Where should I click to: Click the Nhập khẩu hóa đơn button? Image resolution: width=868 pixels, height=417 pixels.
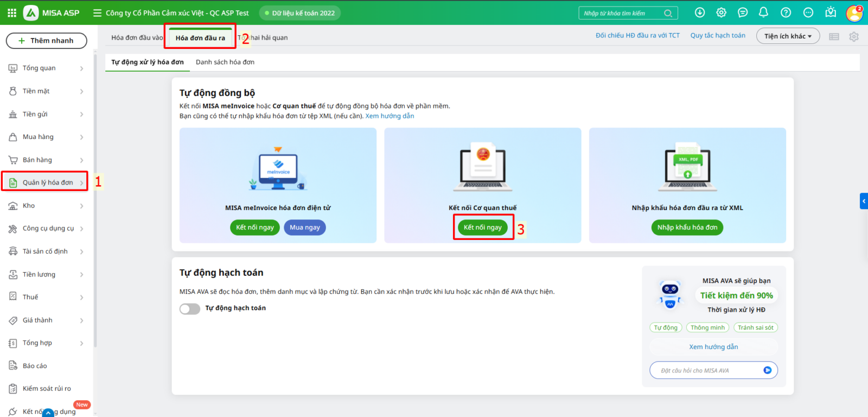687,228
